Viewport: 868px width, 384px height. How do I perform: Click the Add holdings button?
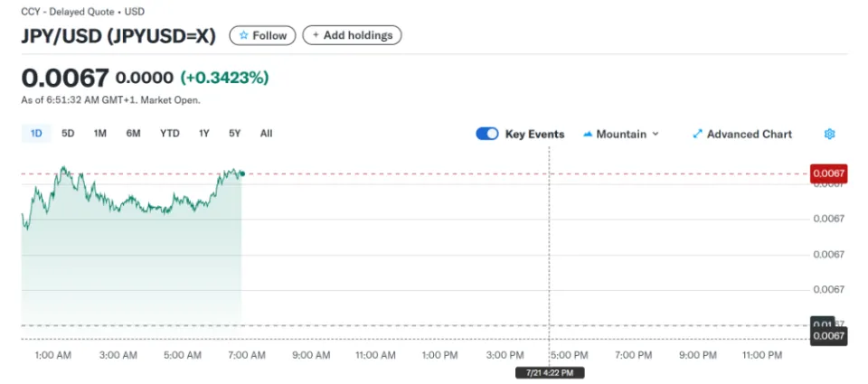coord(352,35)
